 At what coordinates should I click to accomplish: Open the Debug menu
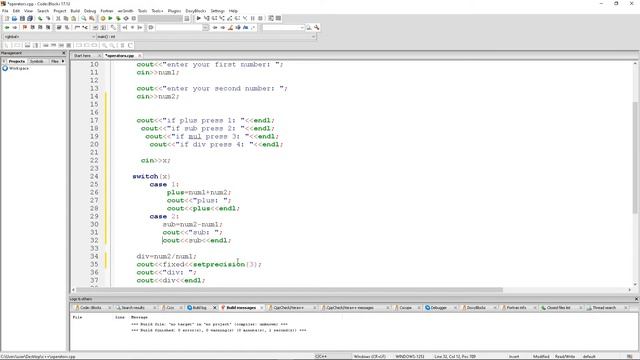(90, 11)
